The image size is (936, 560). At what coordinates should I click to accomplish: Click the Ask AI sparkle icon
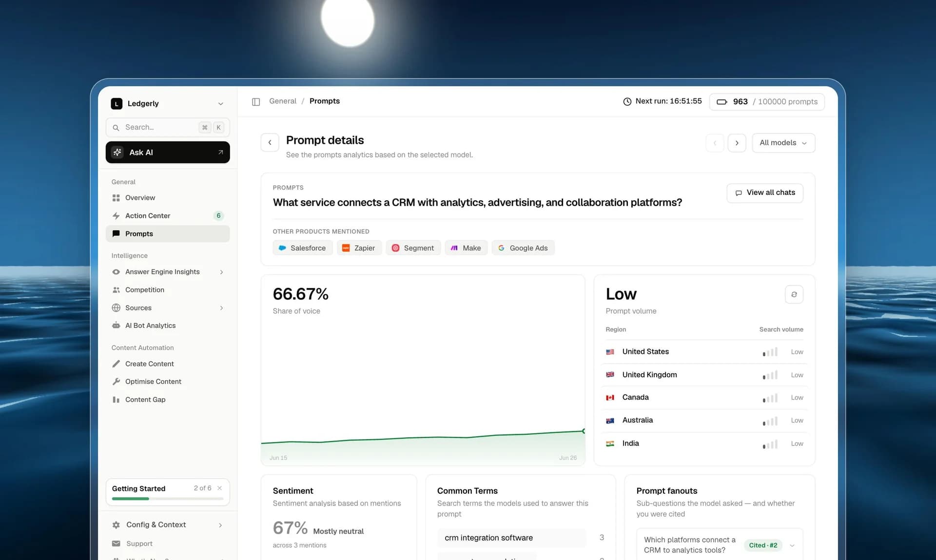(117, 153)
